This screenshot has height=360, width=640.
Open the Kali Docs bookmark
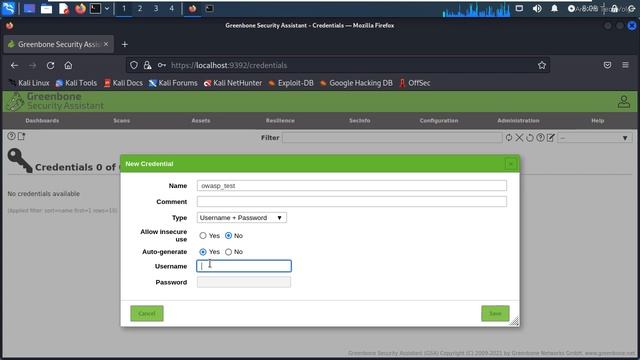tap(123, 83)
